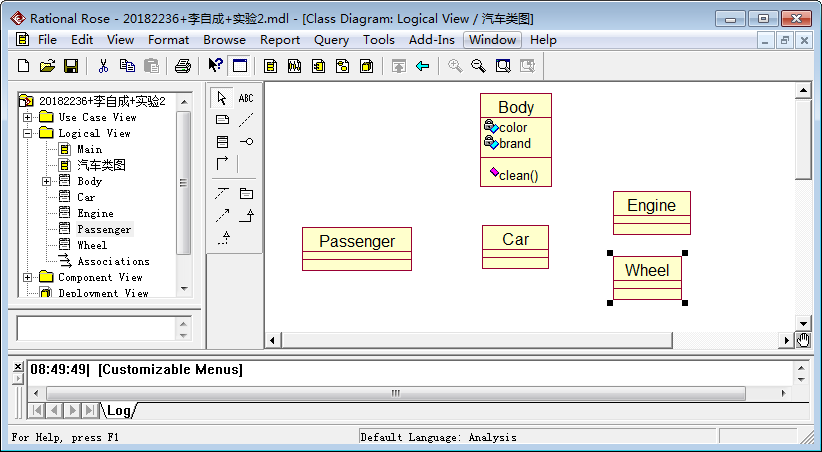This screenshot has height=452, width=822.
Task: Select the Class tool in toolbox
Action: click(222, 142)
